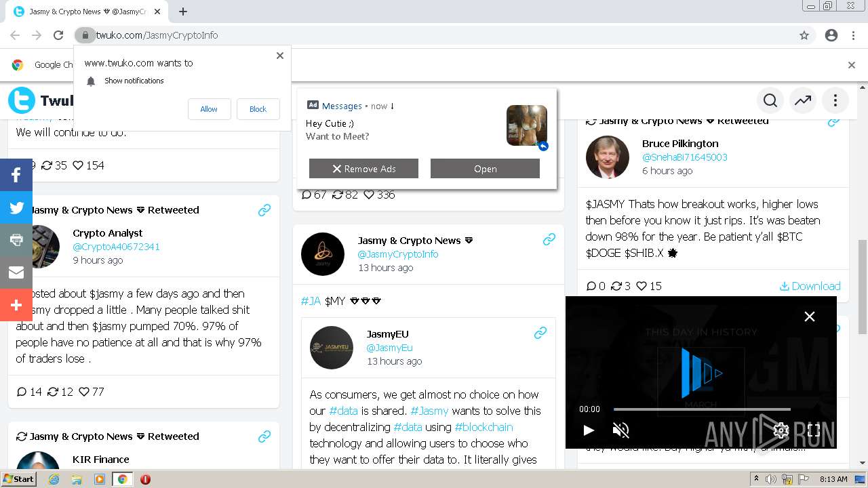
Task: Click the #Jasmy hashtag link
Action: tap(429, 411)
